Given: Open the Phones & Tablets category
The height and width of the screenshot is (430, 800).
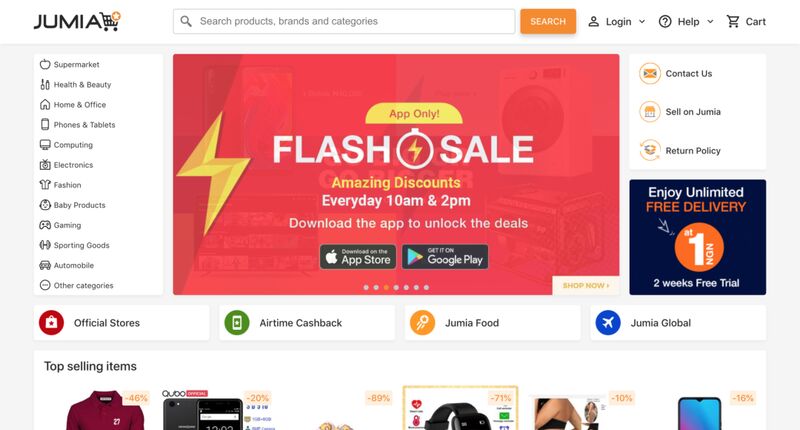Looking at the screenshot, I should (78, 124).
